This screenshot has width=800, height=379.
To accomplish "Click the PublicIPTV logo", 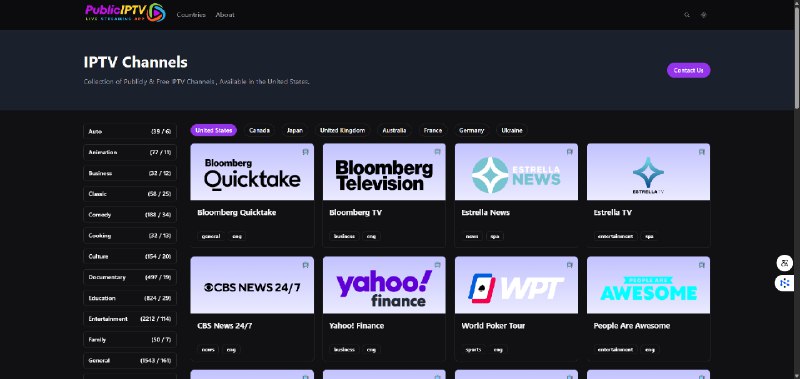I will (126, 13).
